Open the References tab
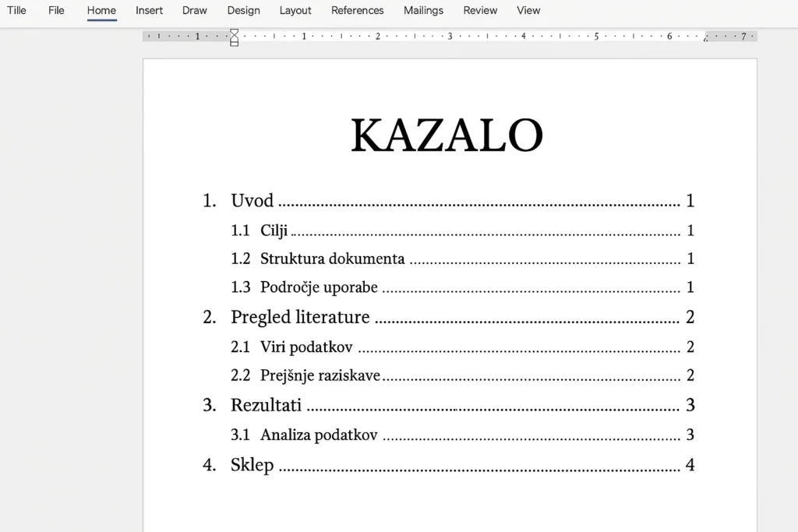This screenshot has height=532, width=798. click(357, 10)
